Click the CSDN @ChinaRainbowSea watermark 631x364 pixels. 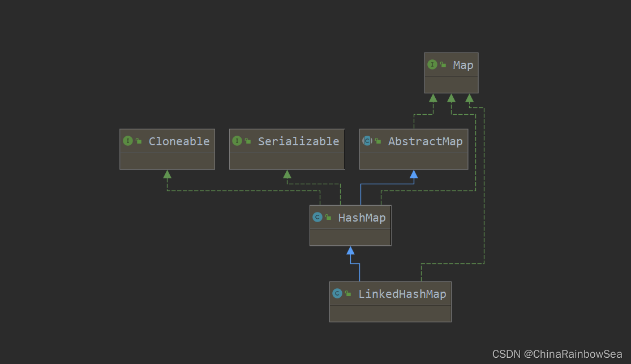(557, 354)
